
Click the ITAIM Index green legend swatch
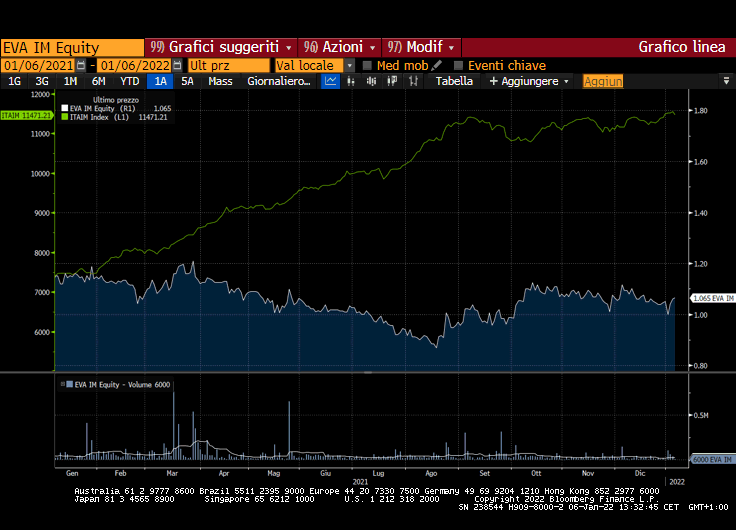(65, 117)
